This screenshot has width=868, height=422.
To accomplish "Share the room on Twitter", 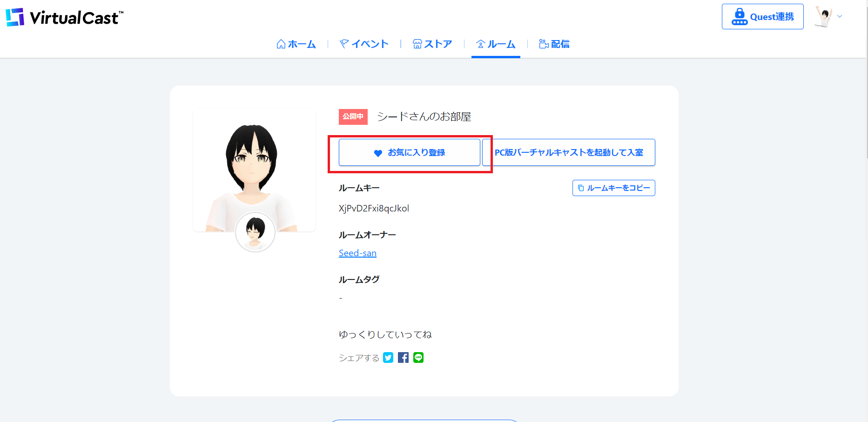I will (388, 357).
